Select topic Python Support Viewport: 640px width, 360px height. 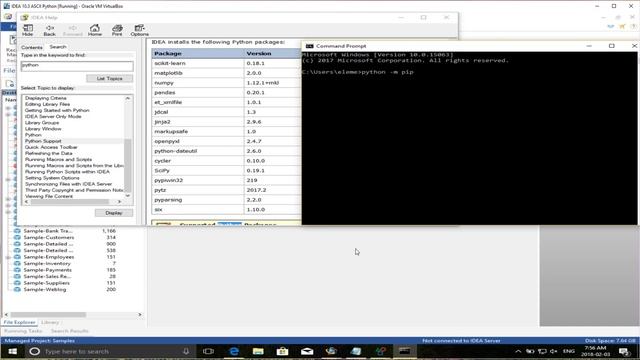43,141
